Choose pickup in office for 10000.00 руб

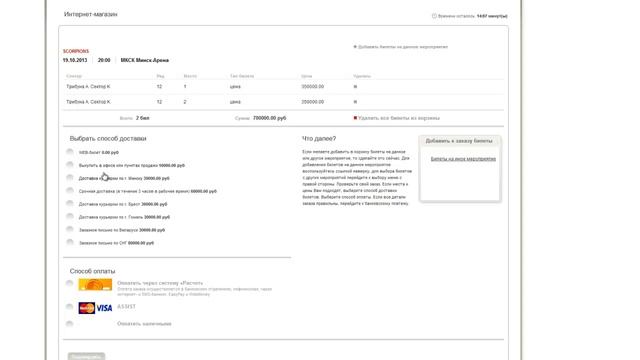(x=70, y=164)
